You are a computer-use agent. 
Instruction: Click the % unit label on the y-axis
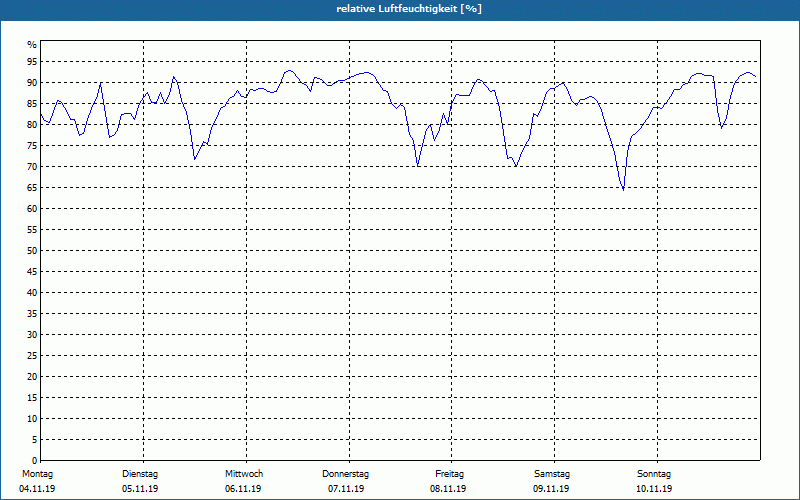pos(32,45)
